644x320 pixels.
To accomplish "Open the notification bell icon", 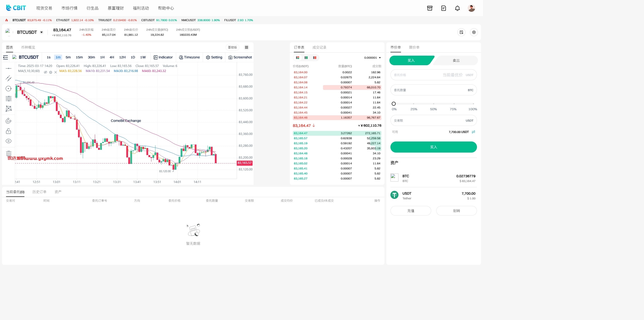I will [457, 8].
